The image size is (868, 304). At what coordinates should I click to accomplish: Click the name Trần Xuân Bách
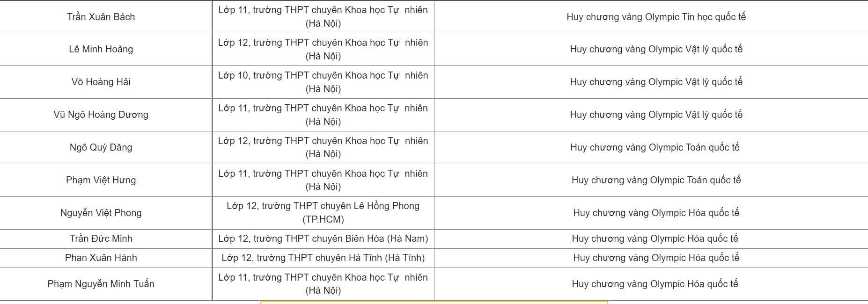[101, 17]
